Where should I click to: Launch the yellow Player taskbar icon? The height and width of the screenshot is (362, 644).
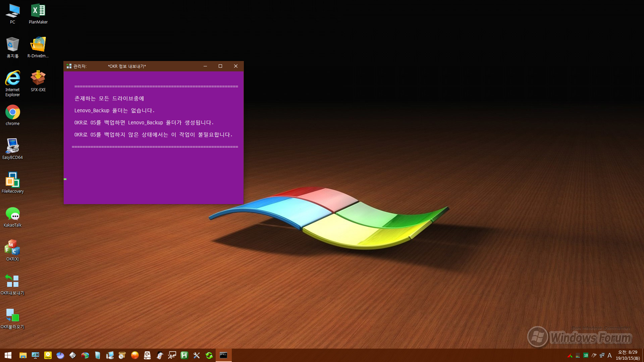coord(48,355)
